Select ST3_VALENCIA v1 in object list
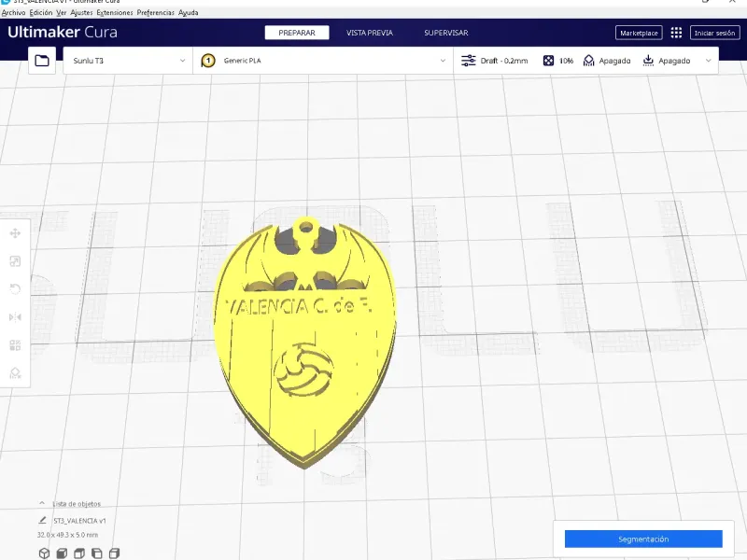Viewport: 747px width, 560px height. [x=80, y=521]
